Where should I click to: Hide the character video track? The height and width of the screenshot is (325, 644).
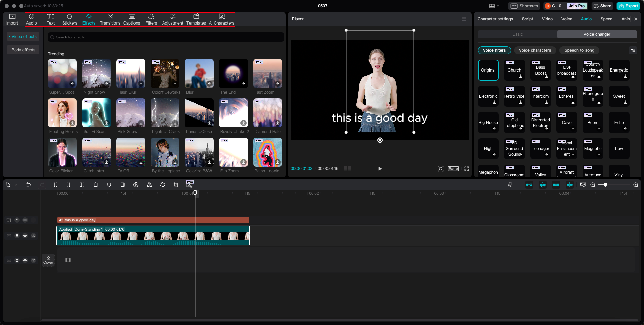click(25, 236)
